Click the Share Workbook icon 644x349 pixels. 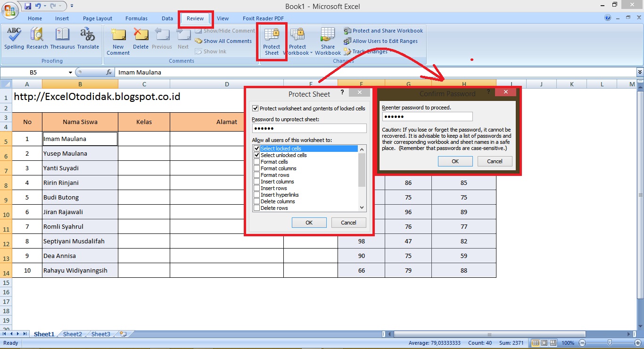click(x=328, y=42)
